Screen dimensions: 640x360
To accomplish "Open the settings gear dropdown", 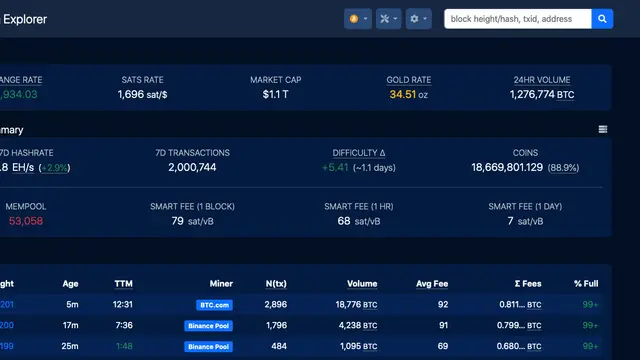I will 418,19.
